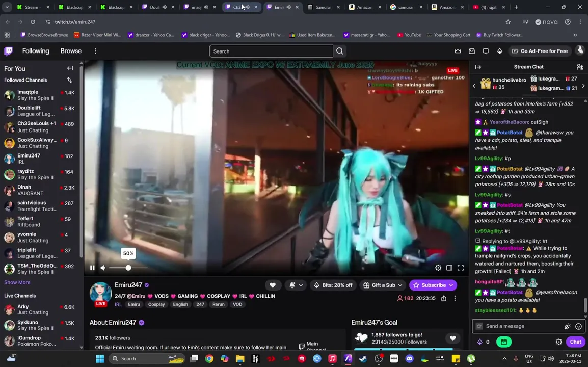Open user avatar menu

580,50
